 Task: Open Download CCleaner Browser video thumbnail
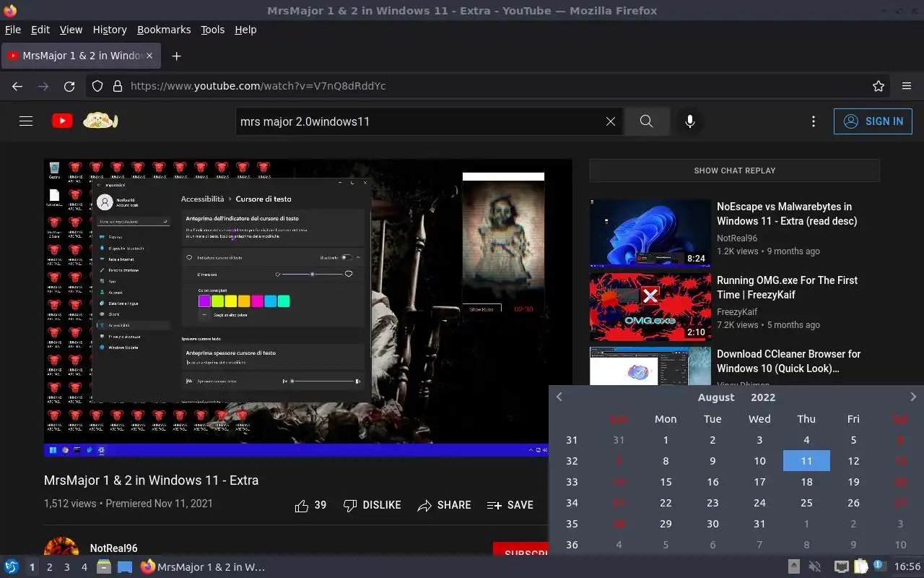click(650, 366)
